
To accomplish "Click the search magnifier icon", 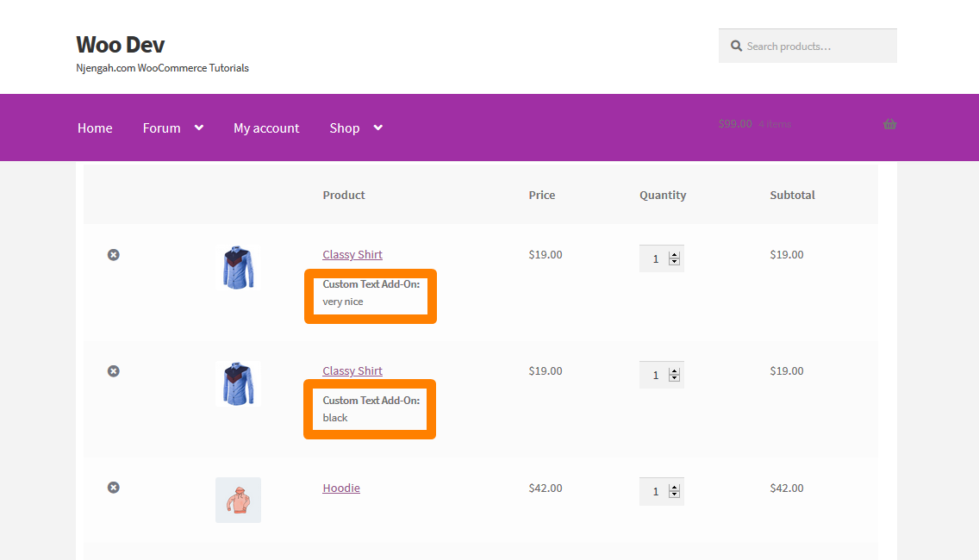I will click(x=737, y=47).
